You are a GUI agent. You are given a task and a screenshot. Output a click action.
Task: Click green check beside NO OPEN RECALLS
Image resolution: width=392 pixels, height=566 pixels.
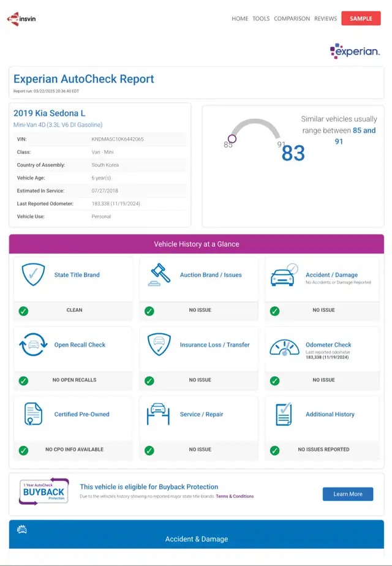tap(23, 380)
